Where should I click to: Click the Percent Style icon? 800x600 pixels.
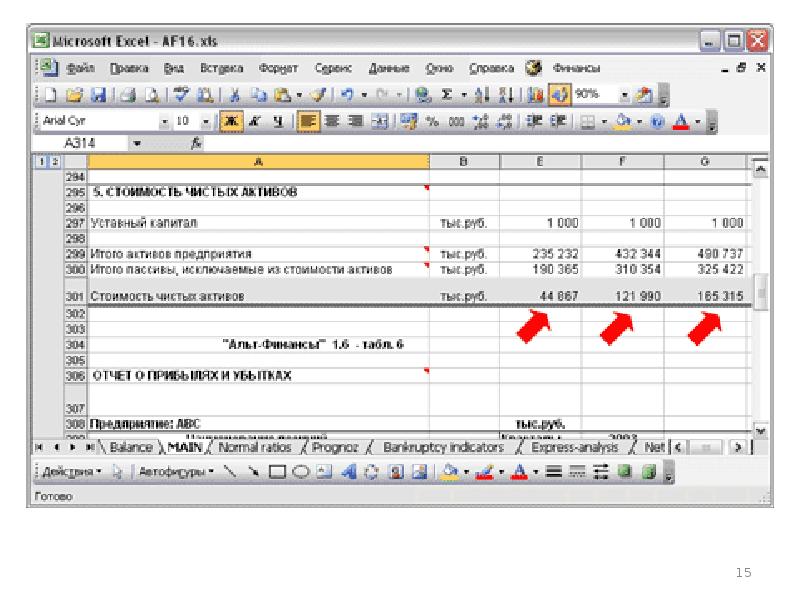[433, 121]
